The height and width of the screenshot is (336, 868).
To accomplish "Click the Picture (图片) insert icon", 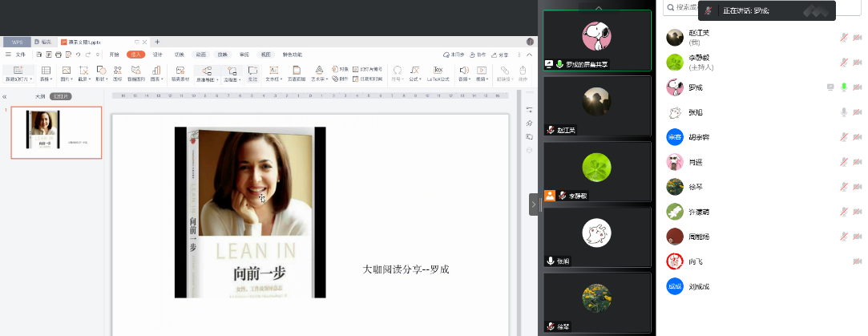I will tap(67, 70).
